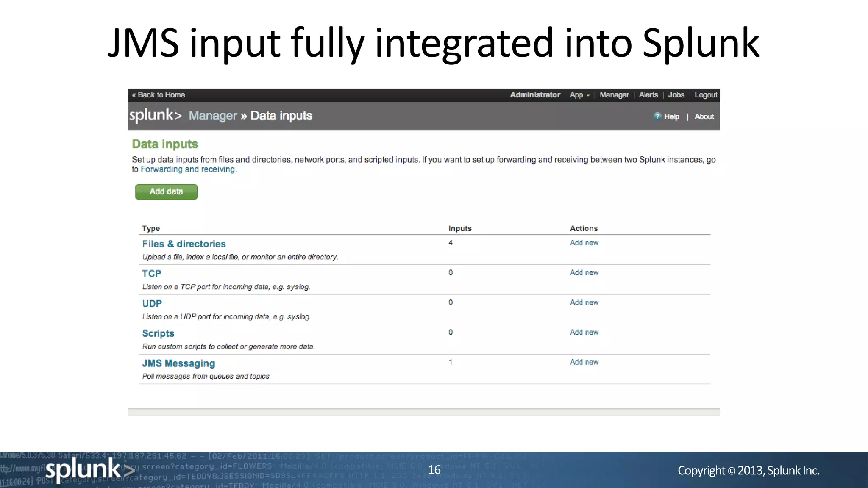Click 'Poll messages from queues and topics' description
The width and height of the screenshot is (868, 488).
[x=206, y=376]
